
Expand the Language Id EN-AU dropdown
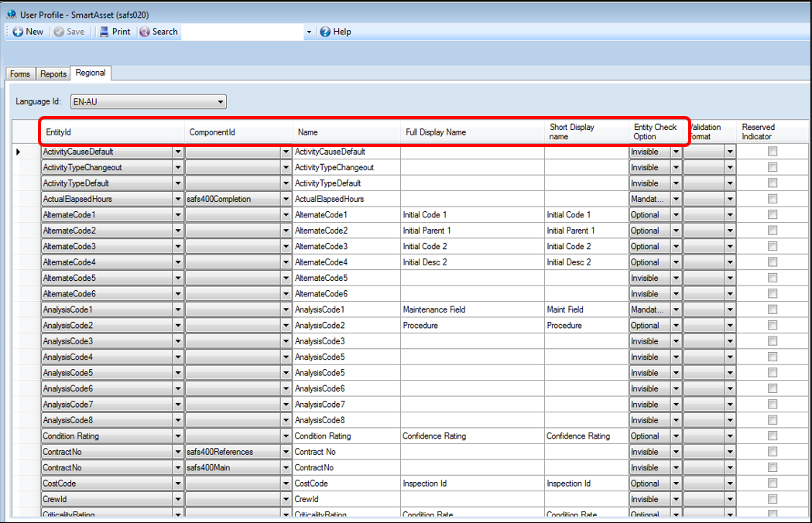pos(221,102)
